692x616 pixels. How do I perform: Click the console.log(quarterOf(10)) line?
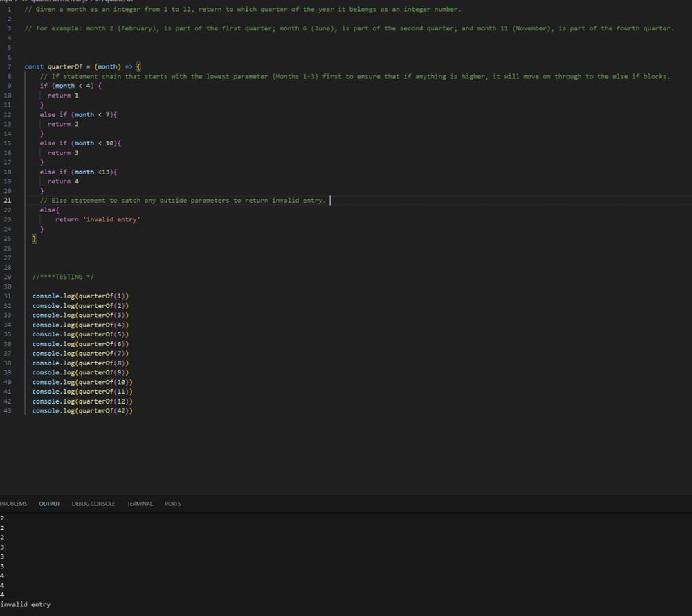pyautogui.click(x=82, y=382)
